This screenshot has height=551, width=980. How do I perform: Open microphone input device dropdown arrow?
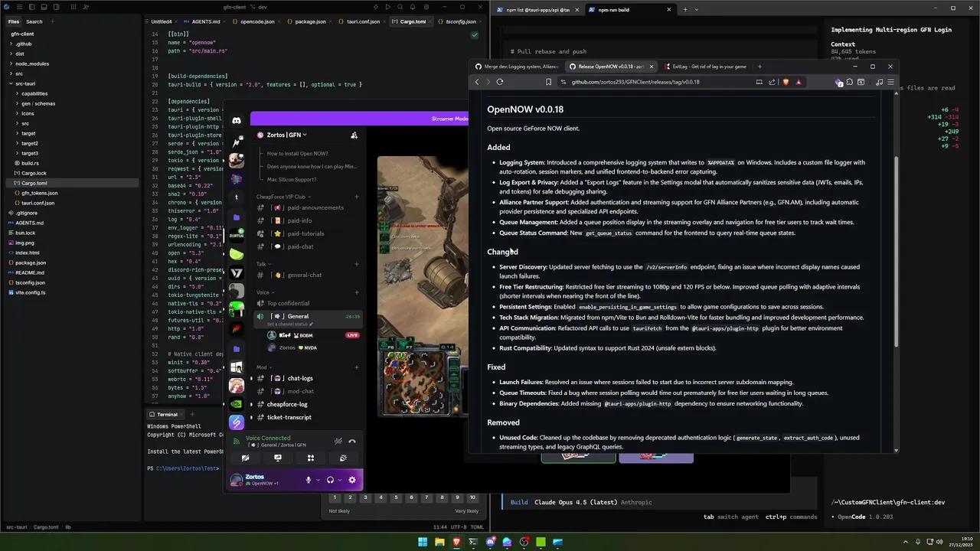pos(318,480)
